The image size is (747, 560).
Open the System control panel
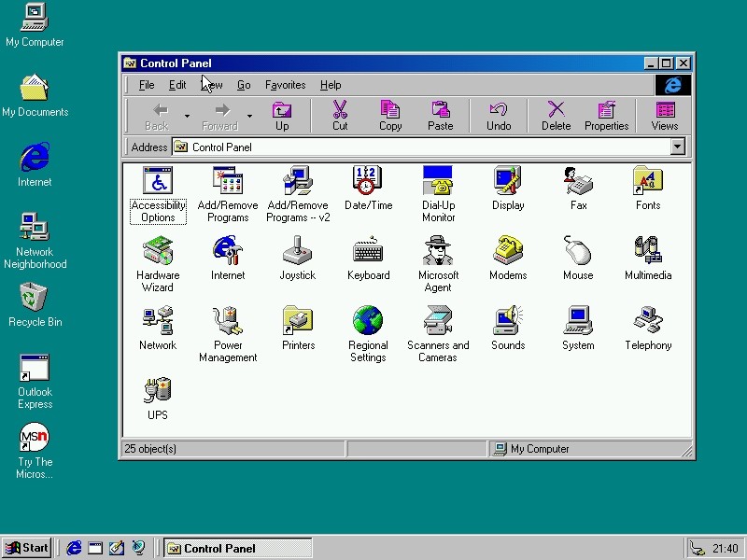(x=577, y=322)
